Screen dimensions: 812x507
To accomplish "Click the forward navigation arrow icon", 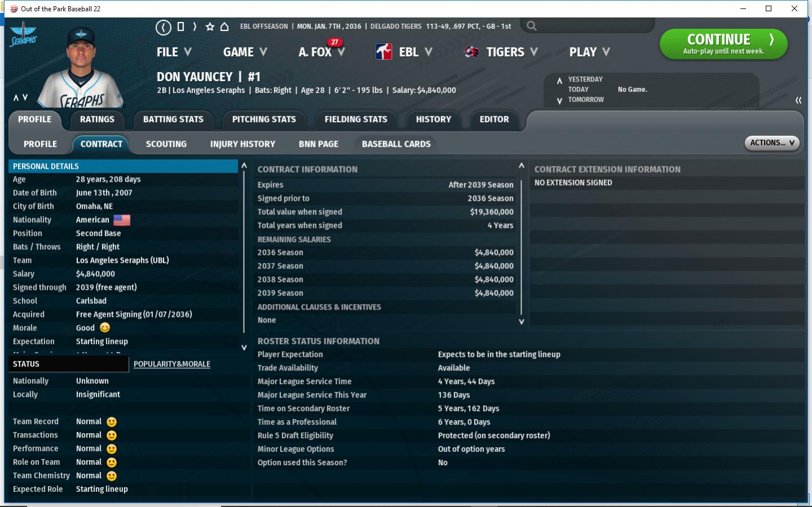I will pyautogui.click(x=195, y=27).
